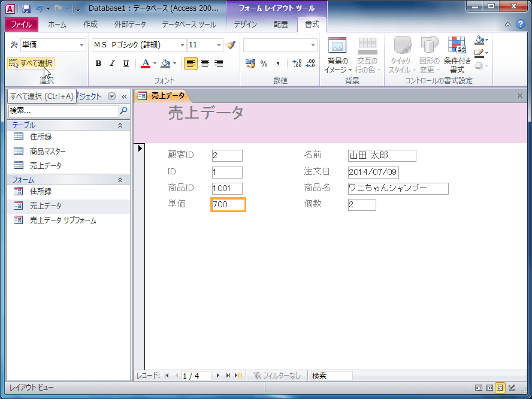This screenshot has height=399, width=532.
Task: Close the 売上データ form document tab
Action: 520,96
